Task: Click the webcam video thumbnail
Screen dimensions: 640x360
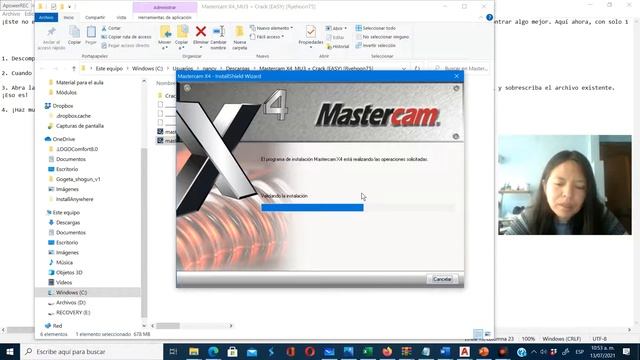Action: (564, 185)
